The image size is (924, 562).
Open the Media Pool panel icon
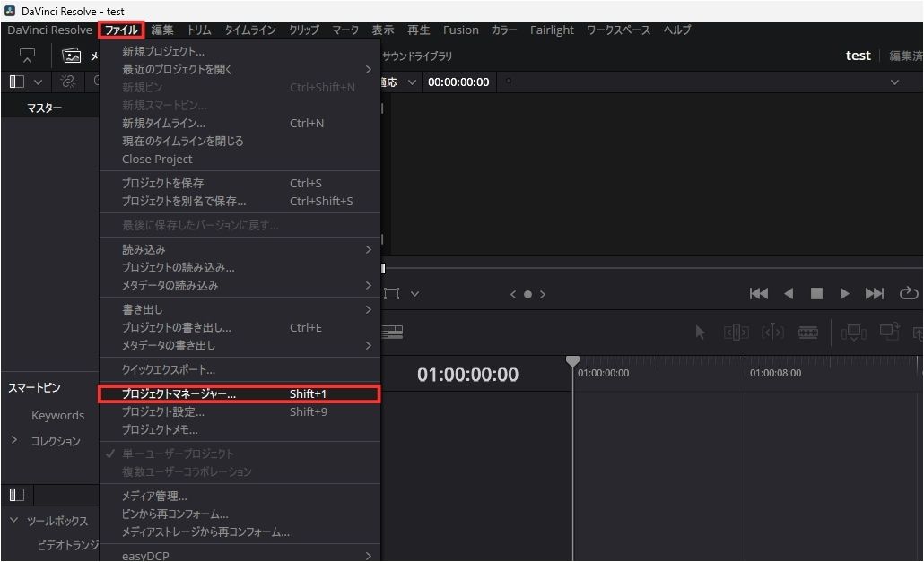coord(73,56)
